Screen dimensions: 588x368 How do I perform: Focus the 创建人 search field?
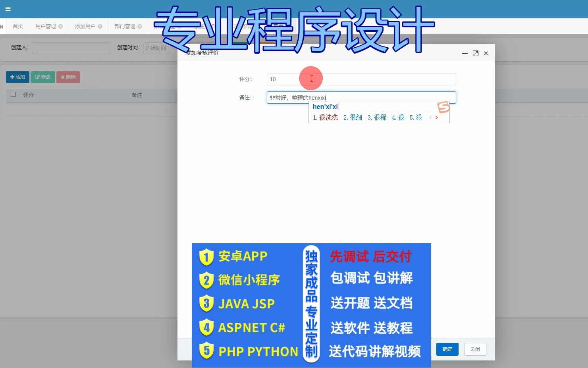click(x=71, y=48)
